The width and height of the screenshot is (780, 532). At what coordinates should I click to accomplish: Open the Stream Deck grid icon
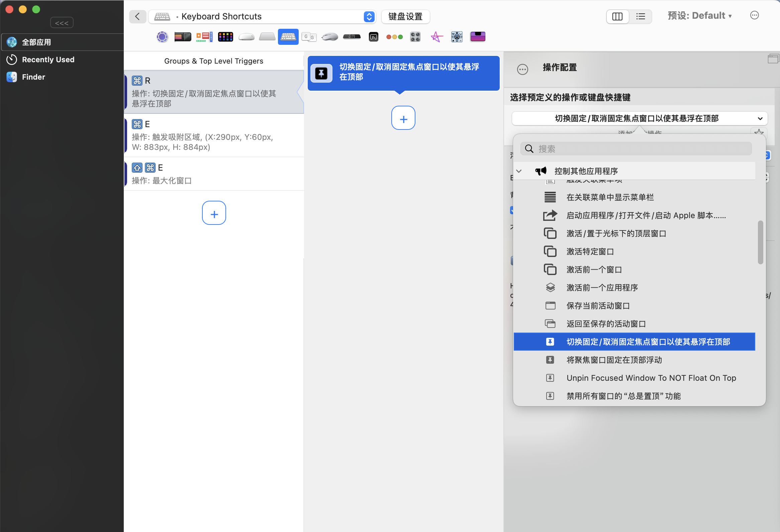click(225, 36)
